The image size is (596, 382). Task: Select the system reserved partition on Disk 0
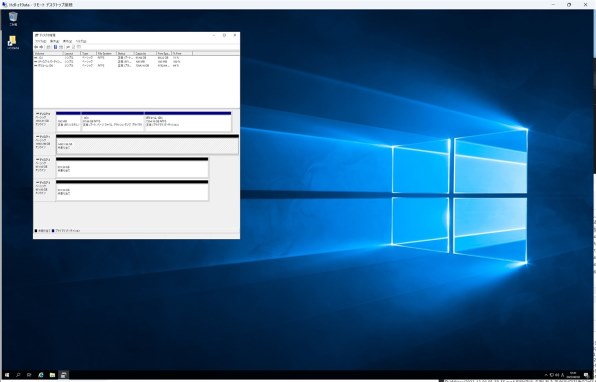(x=68, y=122)
